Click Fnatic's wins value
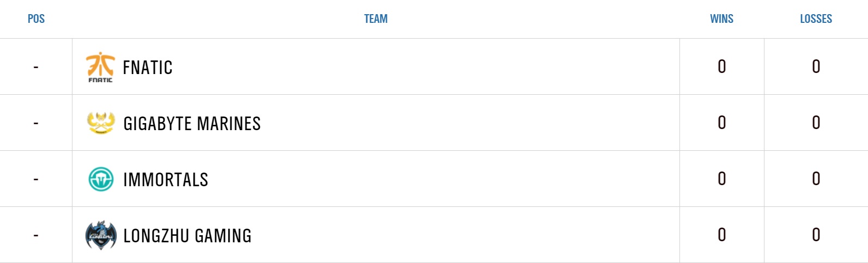The width and height of the screenshot is (868, 263). (721, 66)
